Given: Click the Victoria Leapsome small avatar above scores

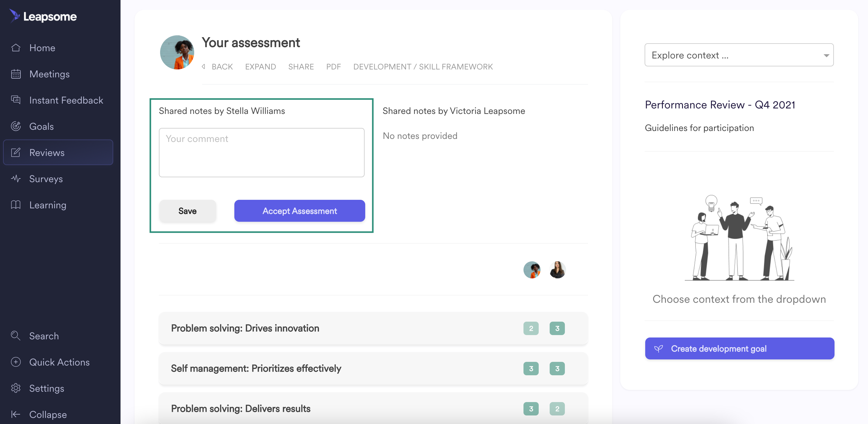Looking at the screenshot, I should 557,270.
